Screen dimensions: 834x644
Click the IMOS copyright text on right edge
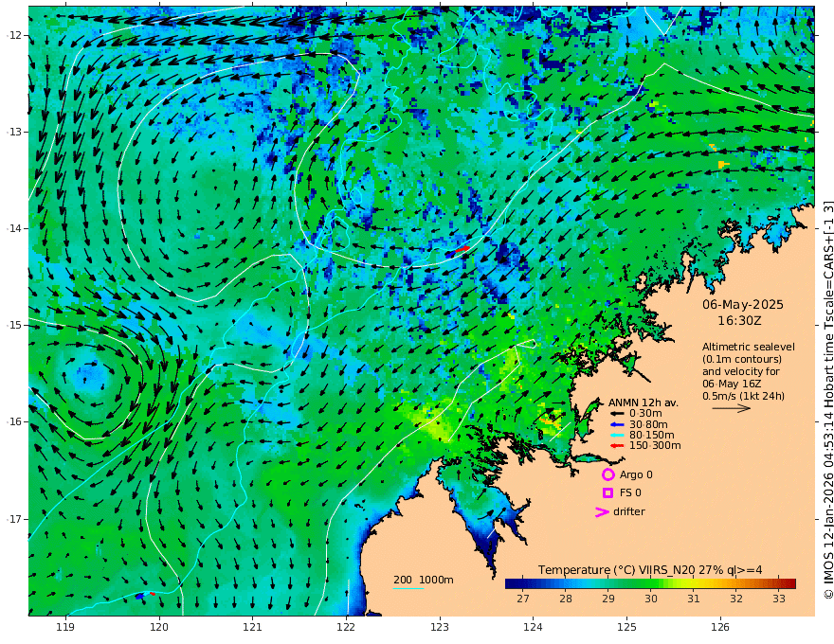(827, 400)
